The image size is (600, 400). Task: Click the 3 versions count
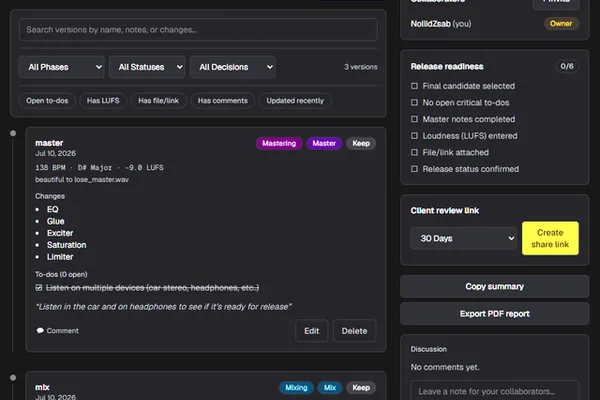point(360,67)
